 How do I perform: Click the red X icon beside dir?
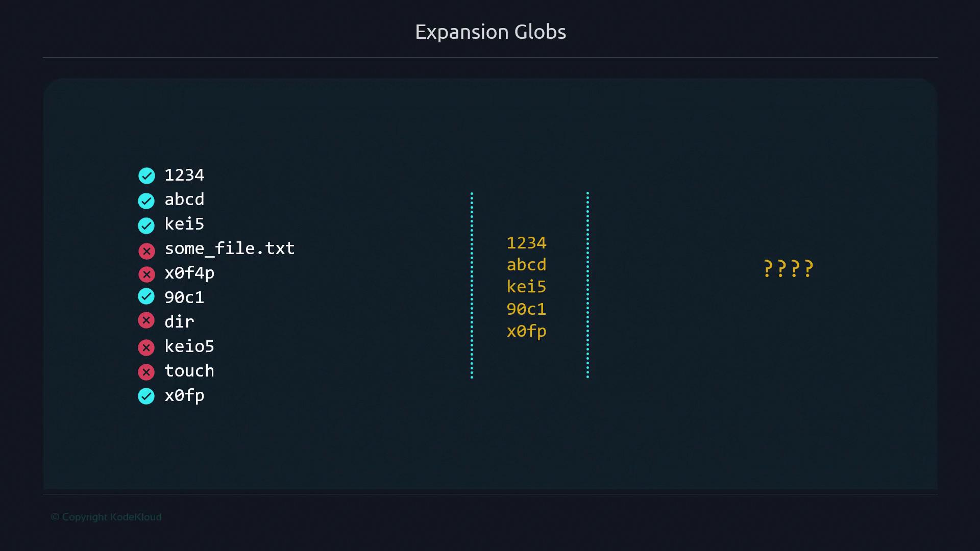(146, 320)
